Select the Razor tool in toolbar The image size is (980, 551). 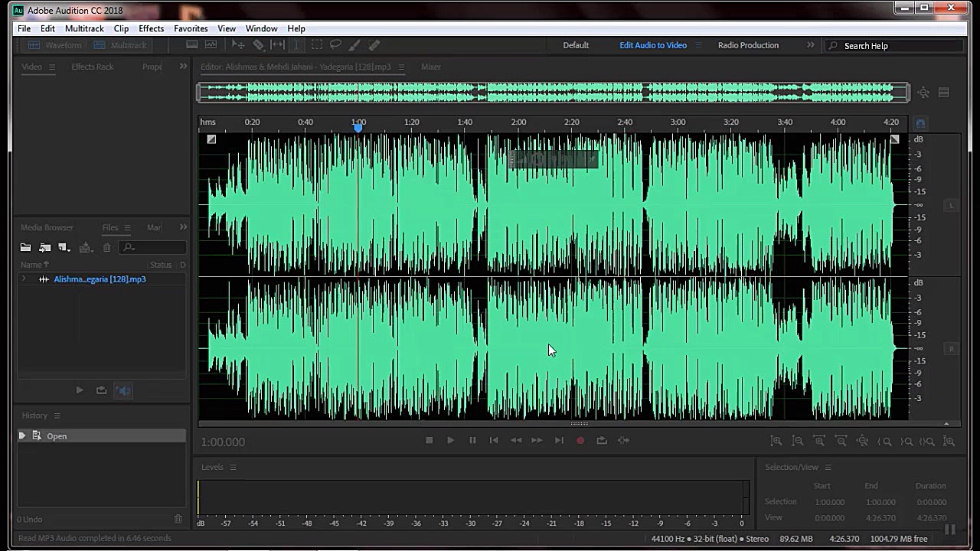[259, 45]
